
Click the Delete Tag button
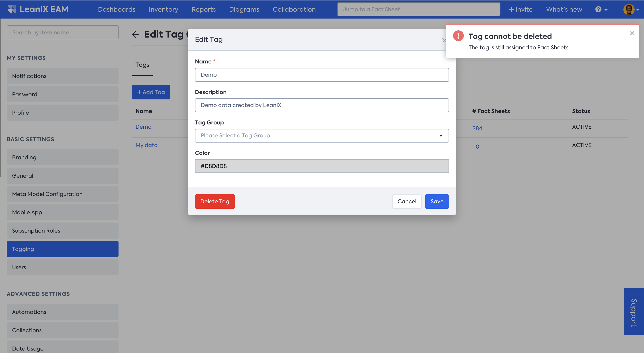[x=214, y=201]
